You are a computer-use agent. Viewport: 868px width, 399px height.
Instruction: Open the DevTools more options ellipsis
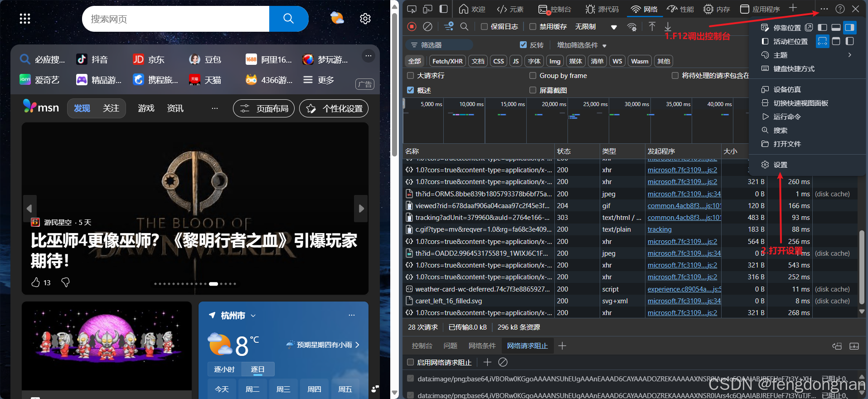tap(824, 9)
